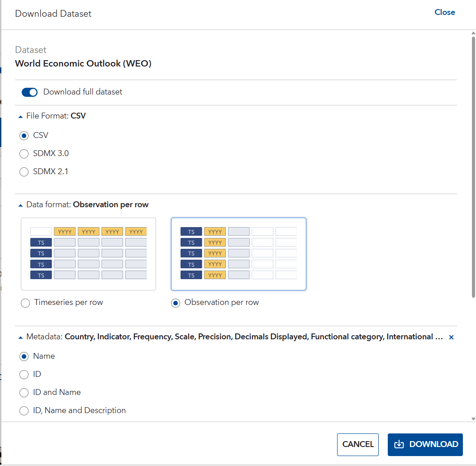Viewport: 476px width, 466px height.
Task: Collapse the Data format section arrow
Action: 20,205
